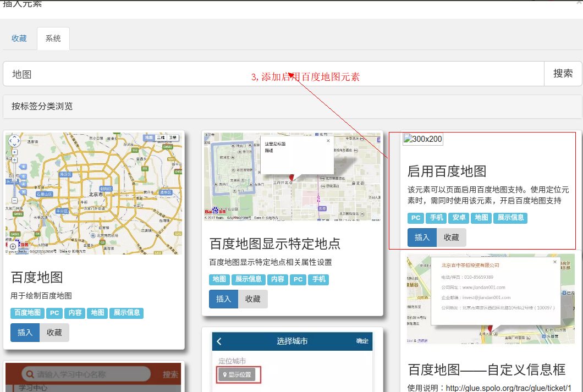Viewport: 583px width, 392px height.
Task: Click 手机 tag in 启用百度地图 card
Action: [x=437, y=218]
